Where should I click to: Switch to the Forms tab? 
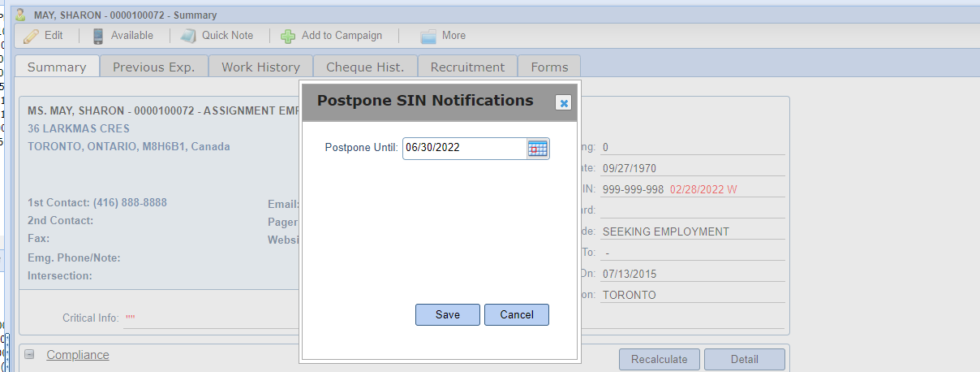coord(550,67)
